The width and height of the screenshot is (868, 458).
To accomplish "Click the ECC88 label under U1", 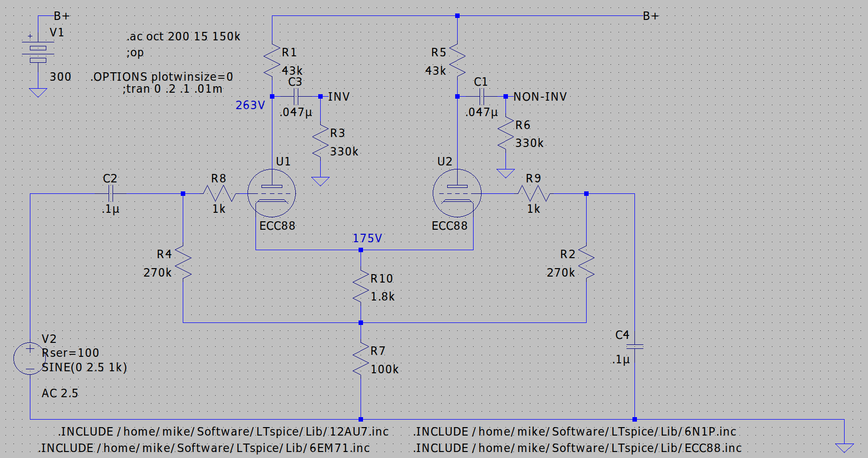I will [277, 226].
